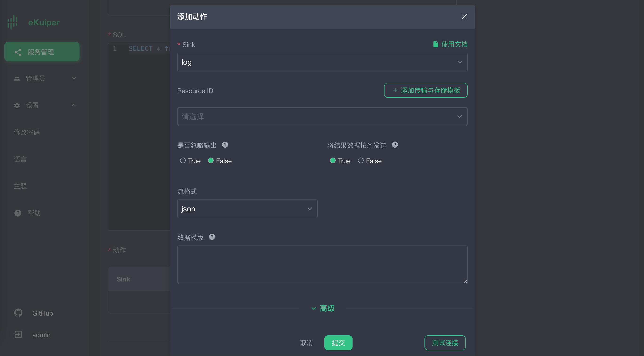
Task: Open the 使用文档 documentation link
Action: click(450, 44)
